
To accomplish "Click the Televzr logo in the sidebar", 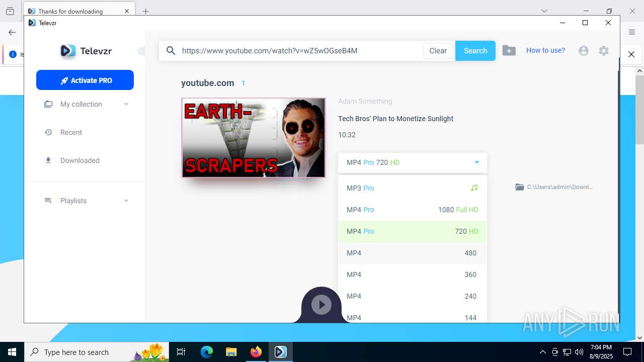I will pyautogui.click(x=86, y=51).
